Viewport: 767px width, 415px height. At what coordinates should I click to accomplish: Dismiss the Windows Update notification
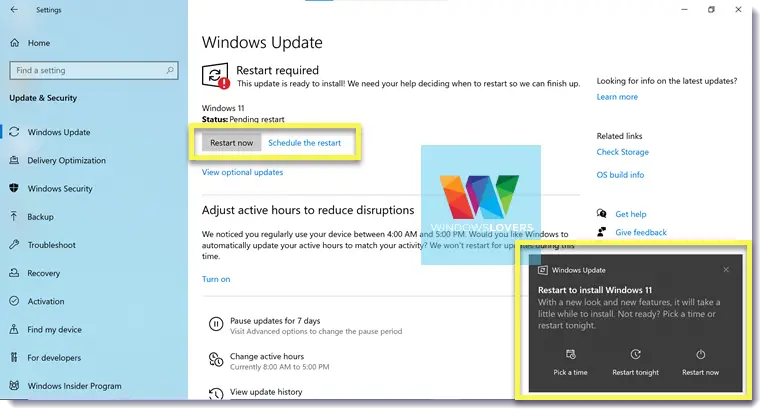pyautogui.click(x=726, y=270)
